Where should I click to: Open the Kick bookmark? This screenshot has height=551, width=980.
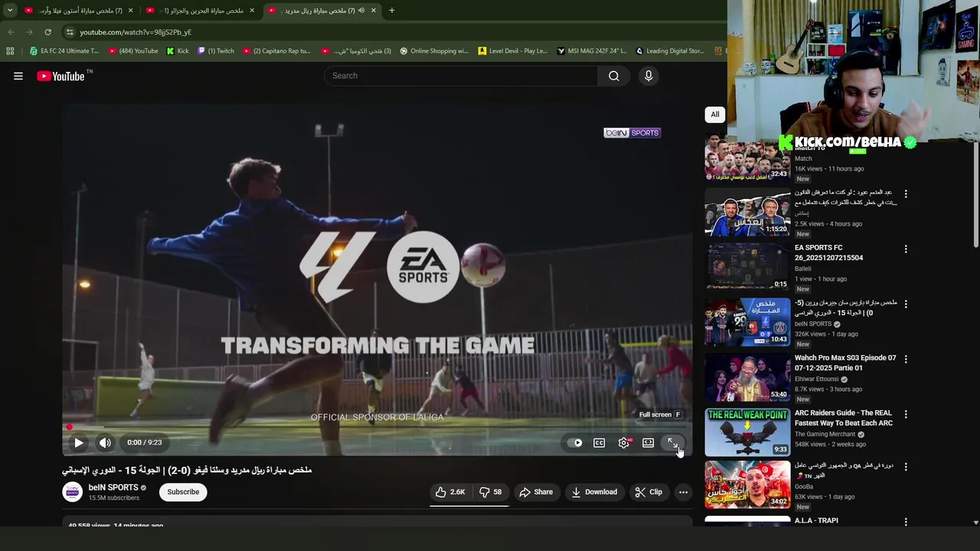178,51
